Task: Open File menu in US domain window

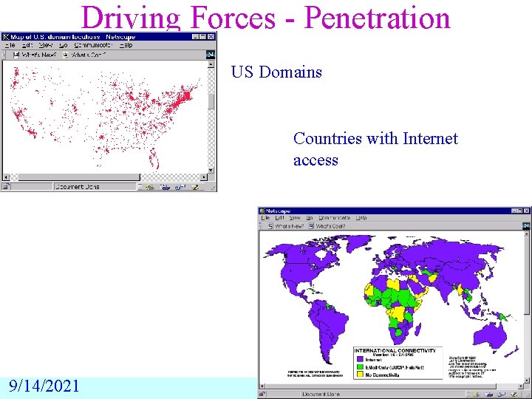Action: coord(10,45)
